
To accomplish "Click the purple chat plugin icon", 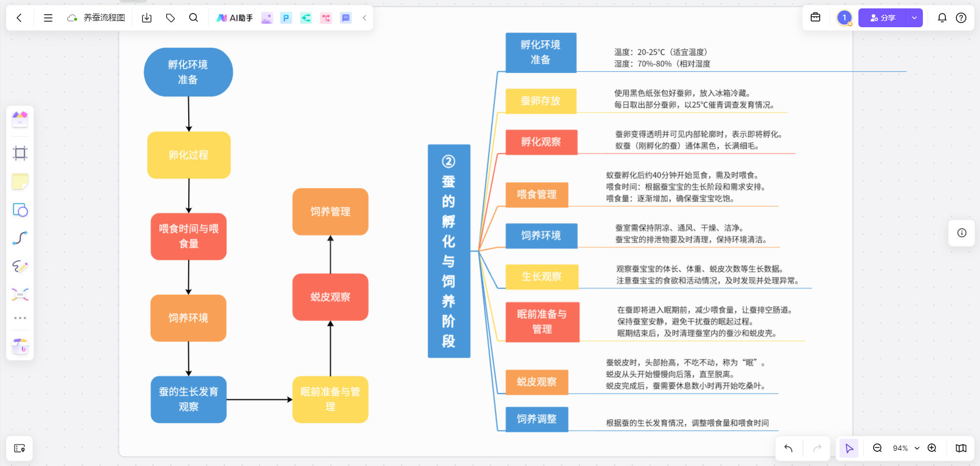I will [346, 18].
